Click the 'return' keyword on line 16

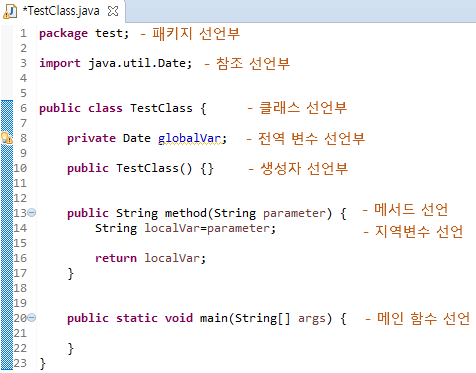point(116,258)
